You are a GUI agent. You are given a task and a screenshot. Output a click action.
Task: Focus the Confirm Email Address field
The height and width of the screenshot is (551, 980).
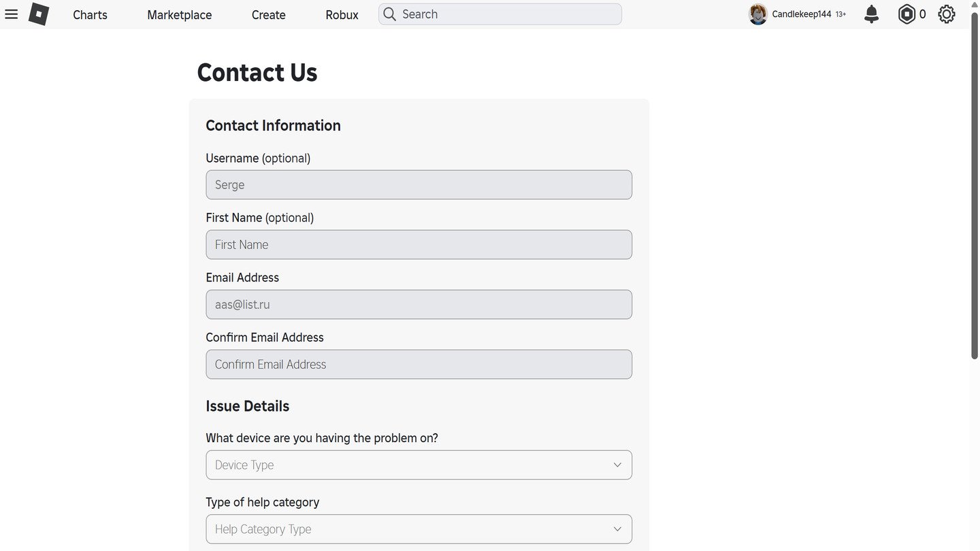tap(419, 365)
